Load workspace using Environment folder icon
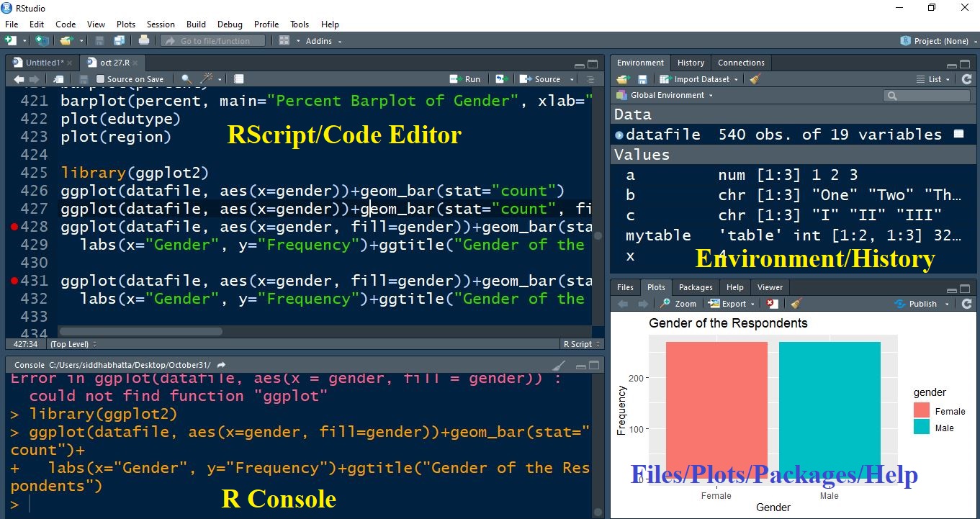The width and height of the screenshot is (980, 519). 624,79
